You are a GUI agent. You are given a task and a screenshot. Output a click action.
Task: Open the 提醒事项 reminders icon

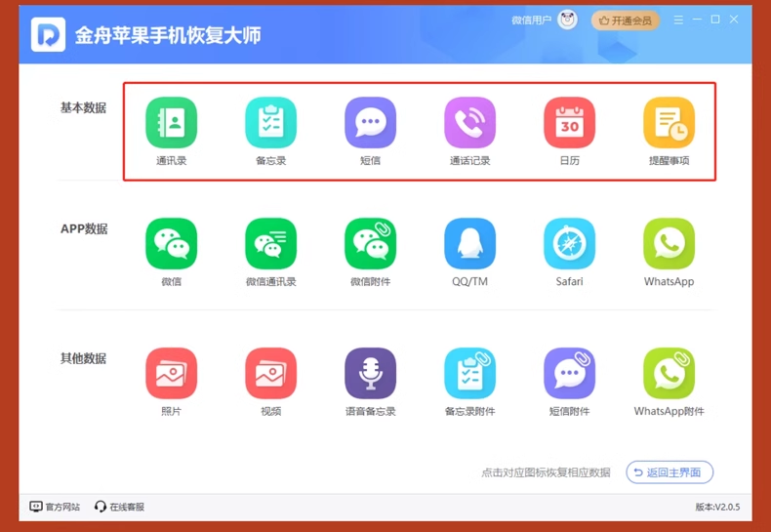coord(670,122)
